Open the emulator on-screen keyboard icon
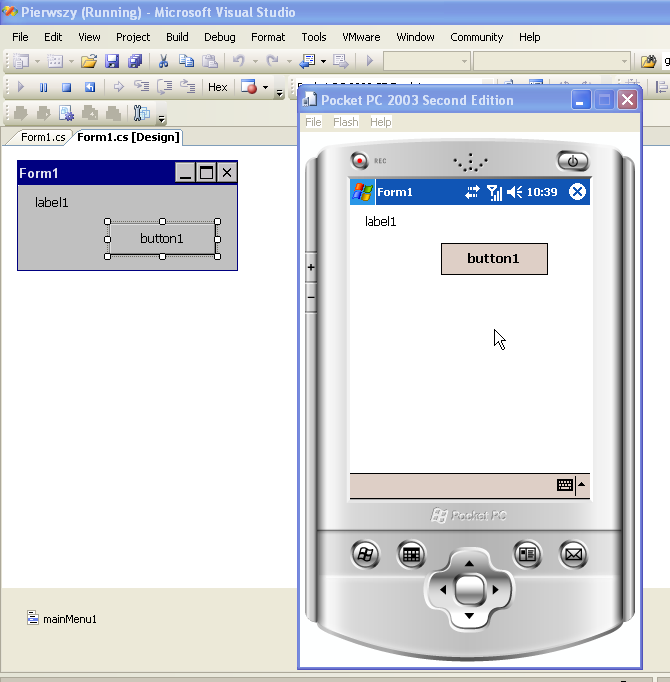The height and width of the screenshot is (682, 670). pyautogui.click(x=565, y=485)
